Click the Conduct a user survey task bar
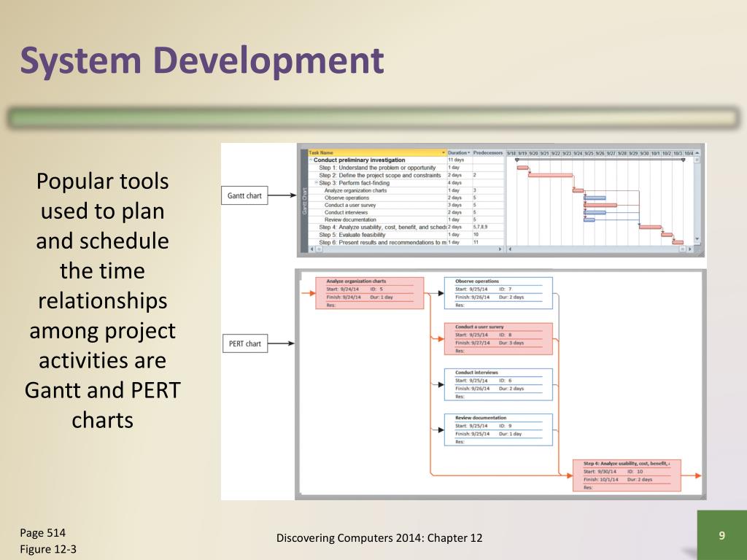 pos(601,205)
